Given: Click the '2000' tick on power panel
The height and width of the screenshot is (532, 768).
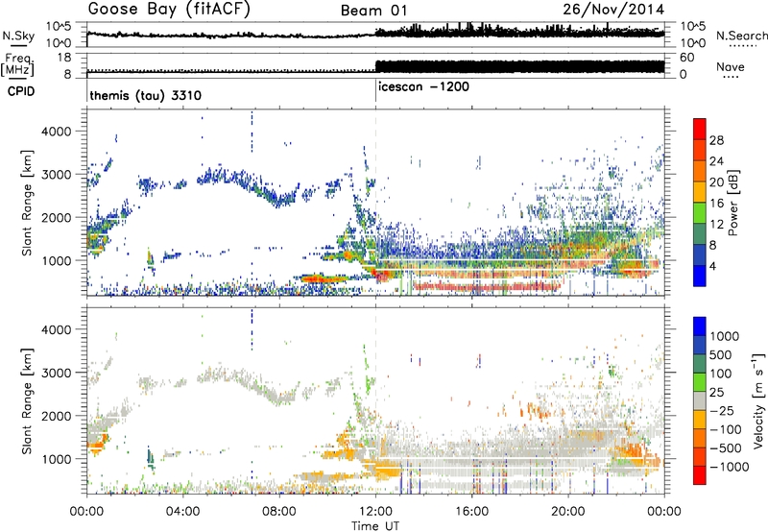Looking at the screenshot, I should coord(56,217).
